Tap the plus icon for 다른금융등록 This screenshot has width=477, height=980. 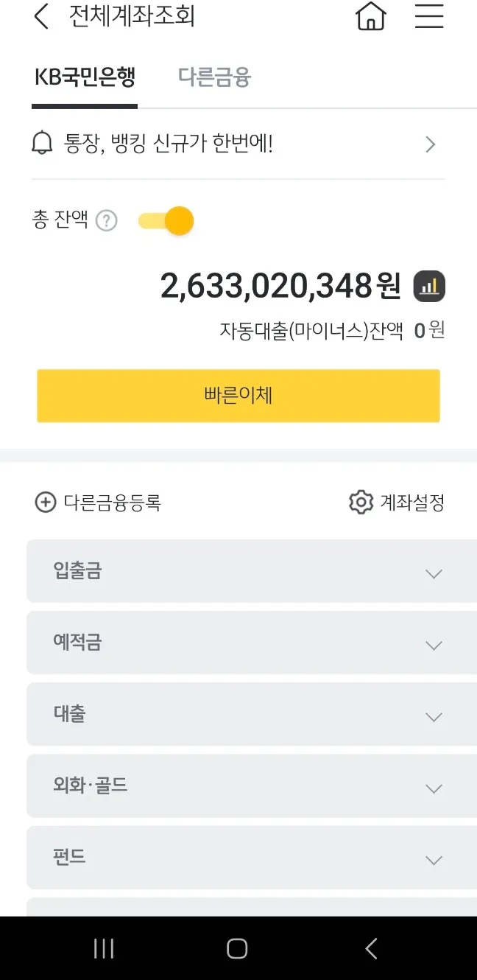[46, 503]
